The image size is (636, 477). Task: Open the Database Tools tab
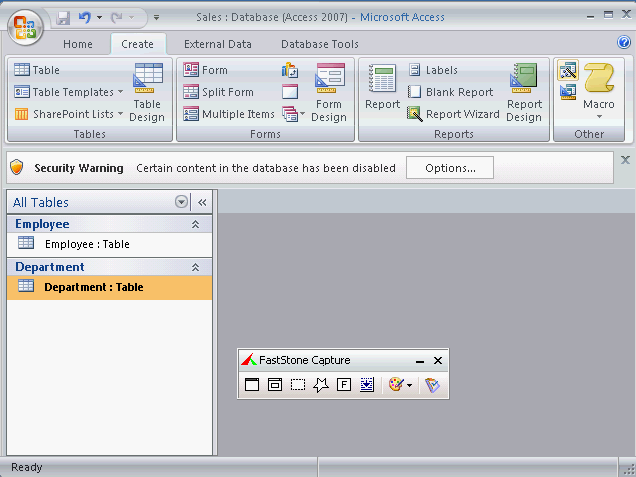click(319, 44)
